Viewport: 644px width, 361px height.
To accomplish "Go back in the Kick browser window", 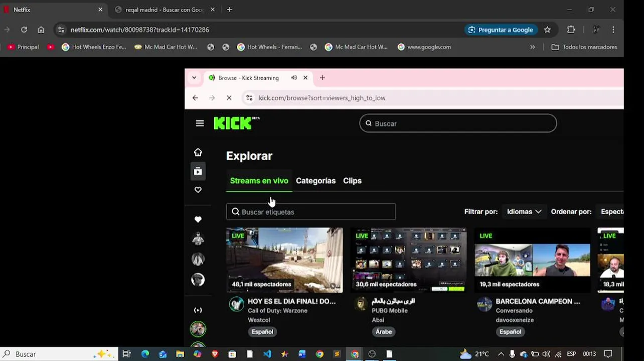I will point(195,98).
